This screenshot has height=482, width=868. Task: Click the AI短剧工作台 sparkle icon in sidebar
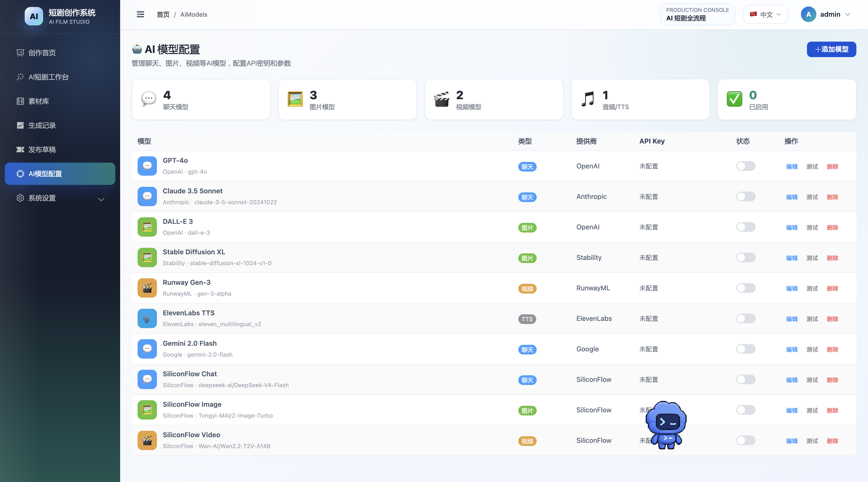[x=20, y=77]
